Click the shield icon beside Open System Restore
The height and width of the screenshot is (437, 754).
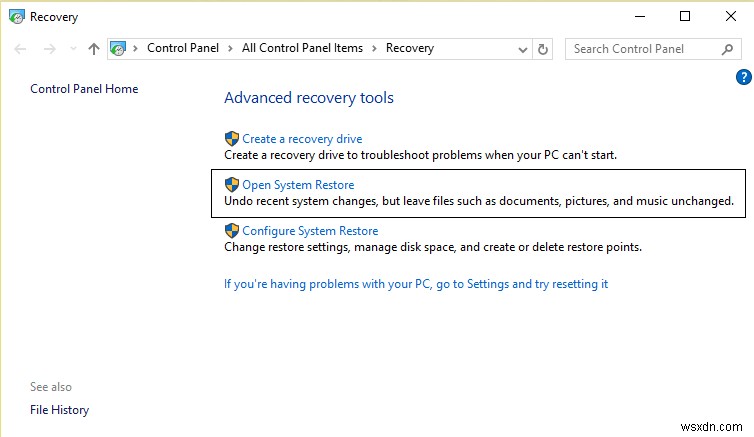(x=232, y=185)
